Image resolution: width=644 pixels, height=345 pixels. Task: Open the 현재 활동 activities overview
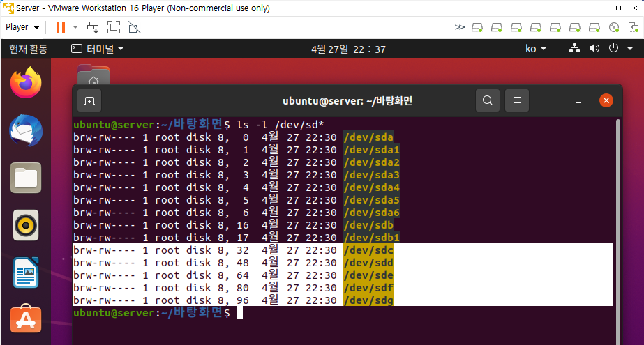pyautogui.click(x=29, y=49)
